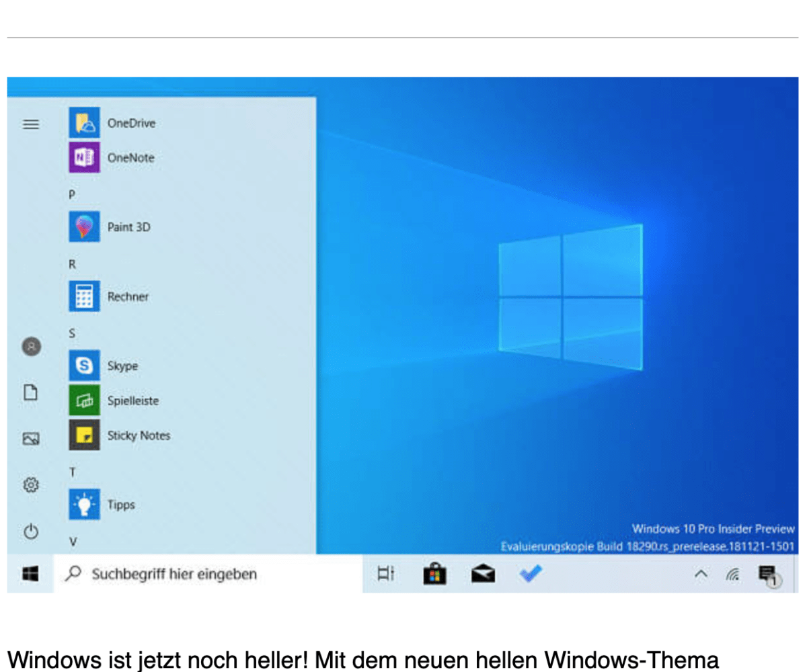Select the letter V group header
The height and width of the screenshot is (672, 807).
point(72,541)
